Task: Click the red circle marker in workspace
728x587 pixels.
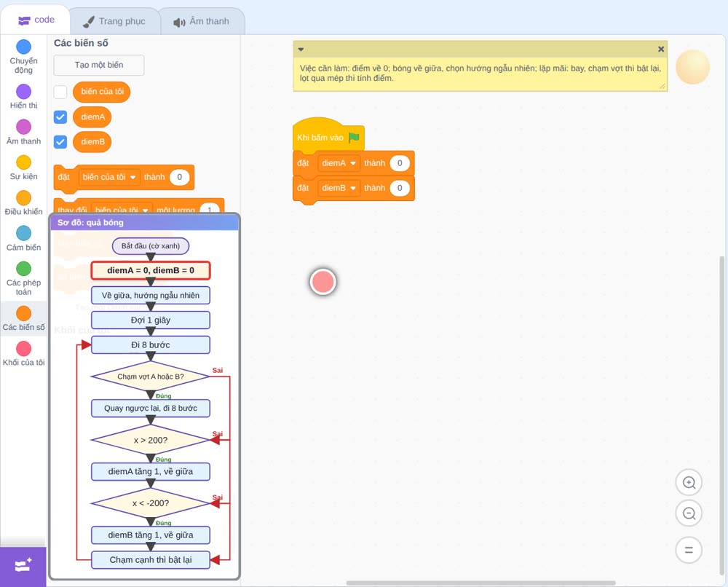Action: [x=323, y=281]
